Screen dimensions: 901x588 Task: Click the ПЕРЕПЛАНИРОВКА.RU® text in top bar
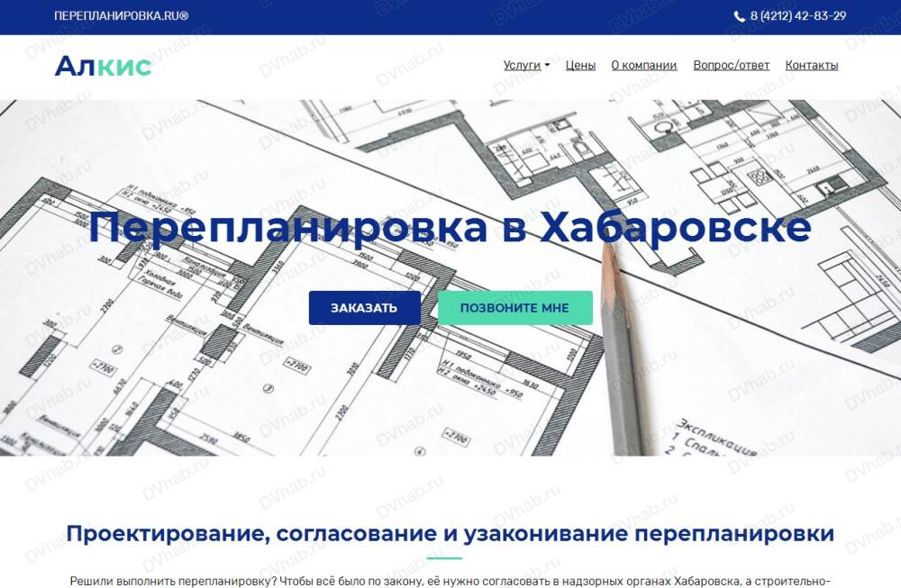click(122, 16)
